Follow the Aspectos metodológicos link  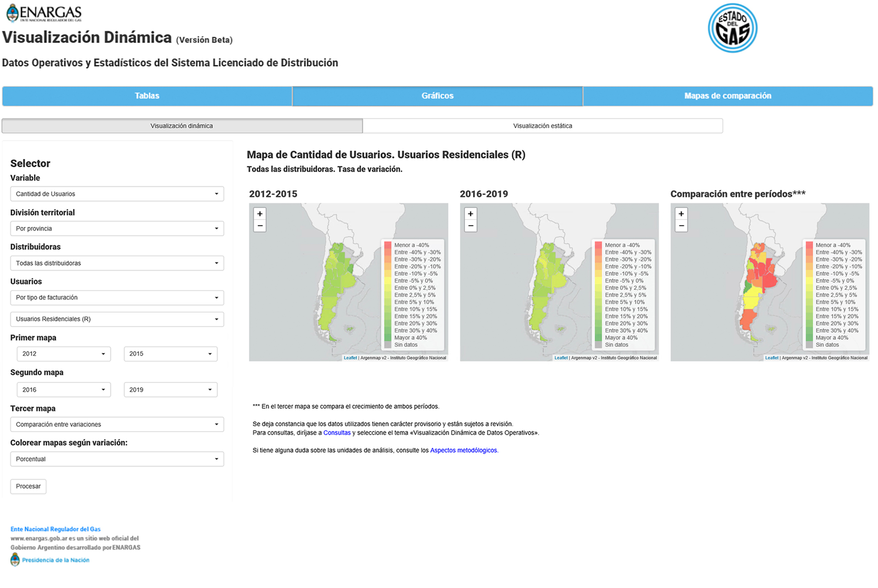point(463,450)
